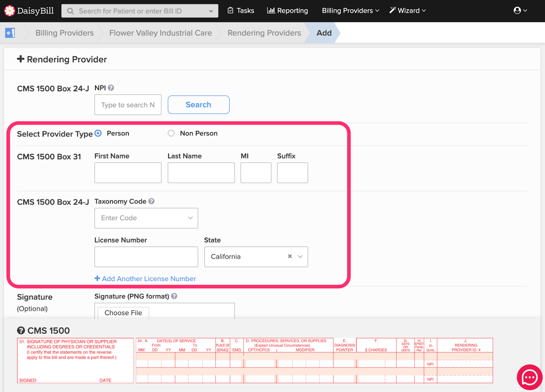
Task: Click the Reporting bar chart icon
Action: click(x=271, y=11)
